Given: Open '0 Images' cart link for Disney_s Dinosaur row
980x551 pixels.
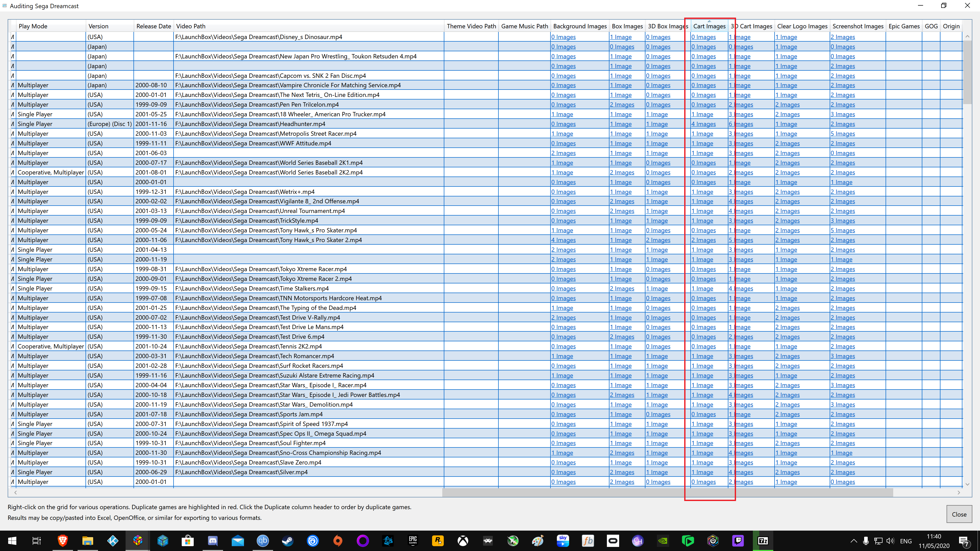Looking at the screenshot, I should 703,37.
